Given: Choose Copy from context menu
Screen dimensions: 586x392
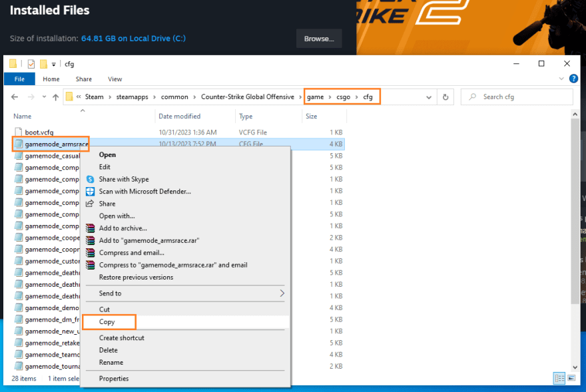Looking at the screenshot, I should point(107,322).
